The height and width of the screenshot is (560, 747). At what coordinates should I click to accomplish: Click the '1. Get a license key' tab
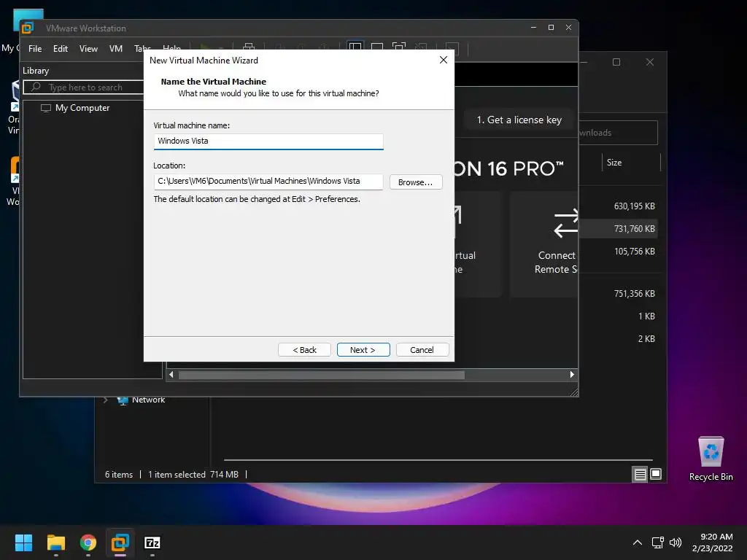click(519, 120)
